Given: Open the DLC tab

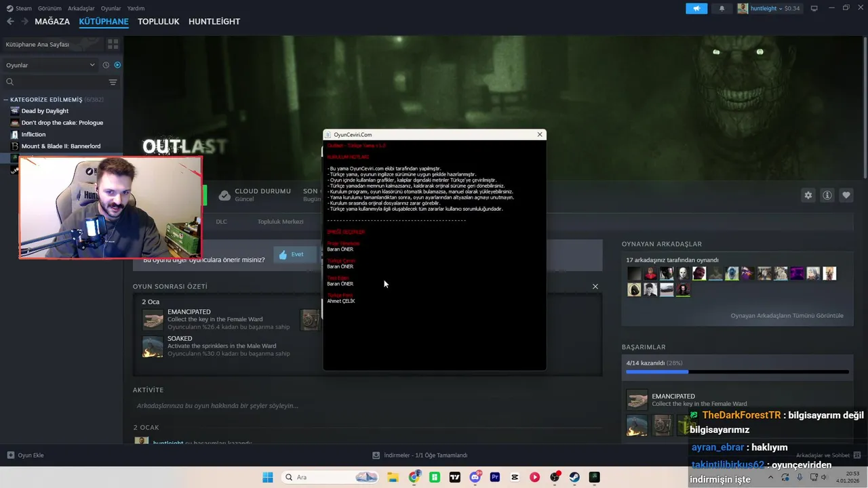Looking at the screenshot, I should tap(222, 222).
